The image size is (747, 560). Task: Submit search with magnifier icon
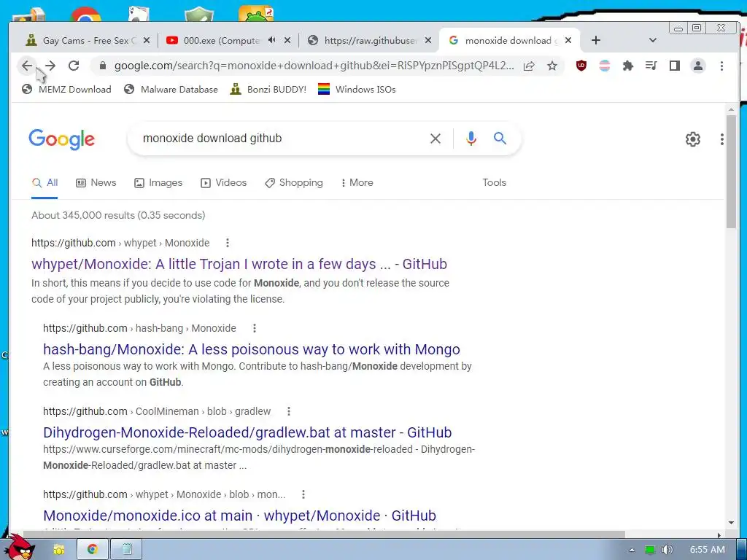500,139
